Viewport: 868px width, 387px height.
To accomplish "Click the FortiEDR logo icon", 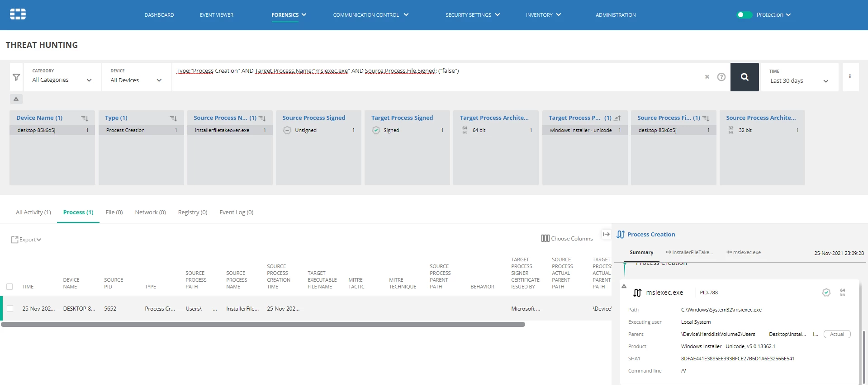I will coord(18,14).
